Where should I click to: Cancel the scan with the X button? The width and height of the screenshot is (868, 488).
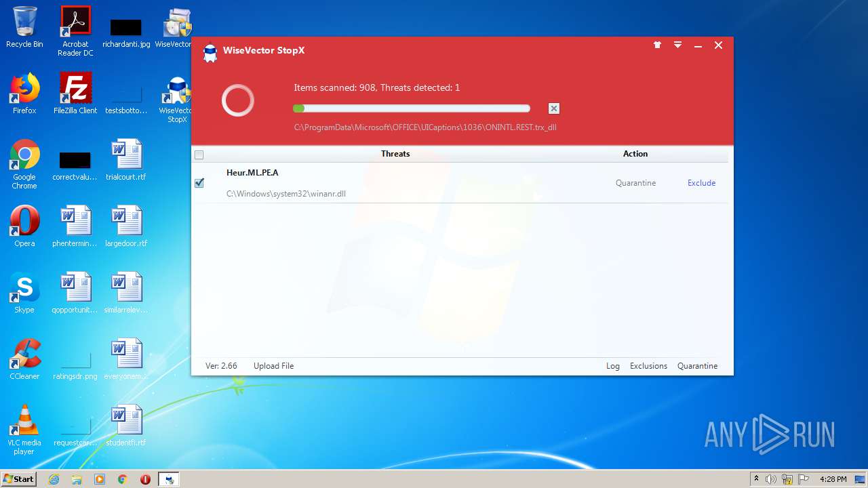pyautogui.click(x=554, y=108)
